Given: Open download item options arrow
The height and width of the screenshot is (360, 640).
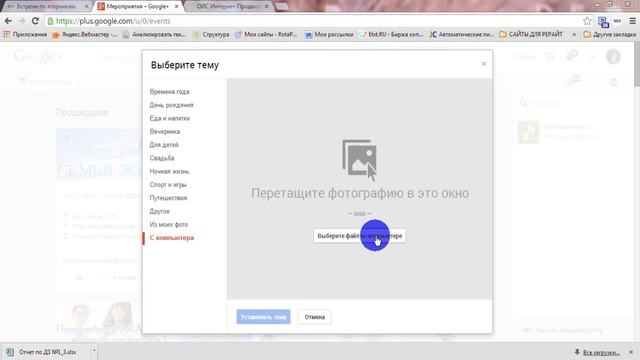Looking at the screenshot, I should pyautogui.click(x=94, y=351).
